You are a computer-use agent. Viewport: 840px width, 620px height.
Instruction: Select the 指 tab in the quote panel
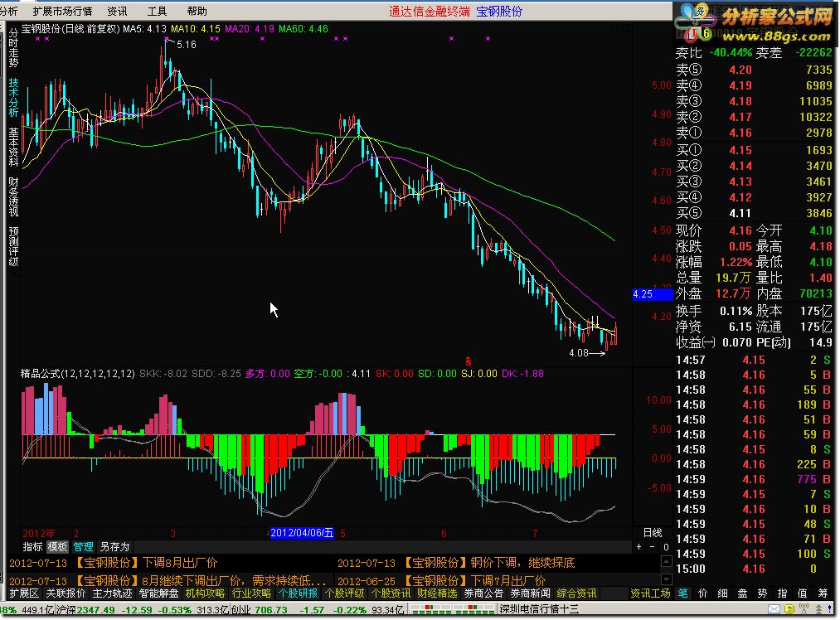tap(782, 593)
